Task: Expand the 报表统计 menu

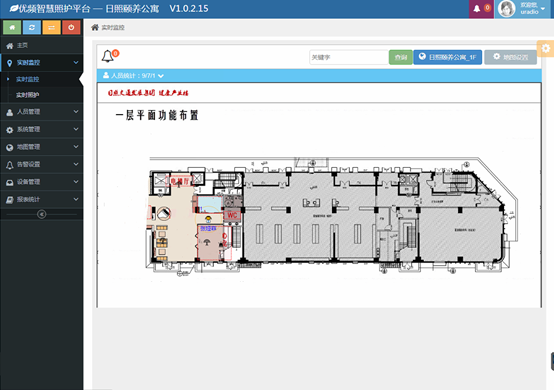Action: click(x=42, y=200)
